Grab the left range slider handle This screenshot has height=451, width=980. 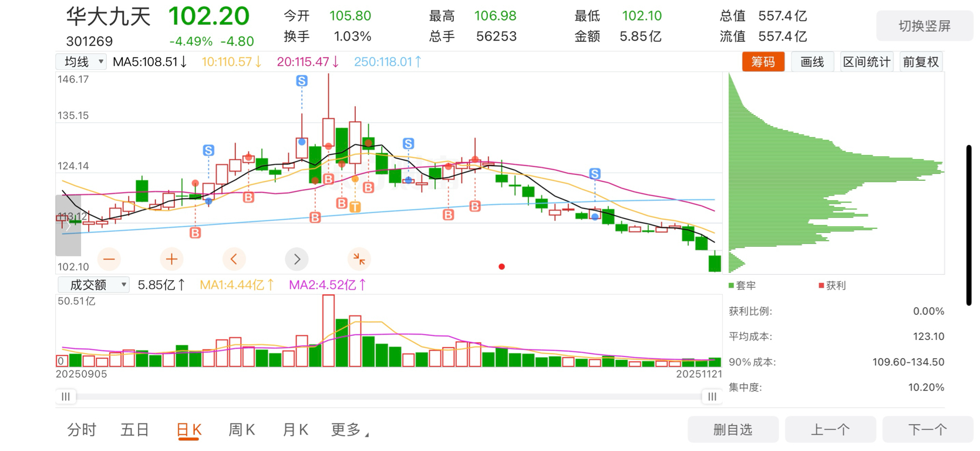point(66,396)
